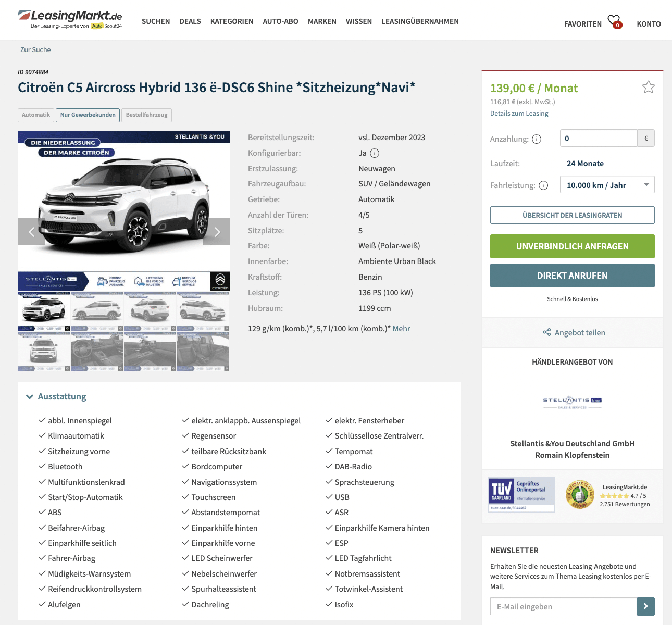The image size is (672, 625).
Task: Open the KATEGORIEN menu
Action: click(x=232, y=21)
